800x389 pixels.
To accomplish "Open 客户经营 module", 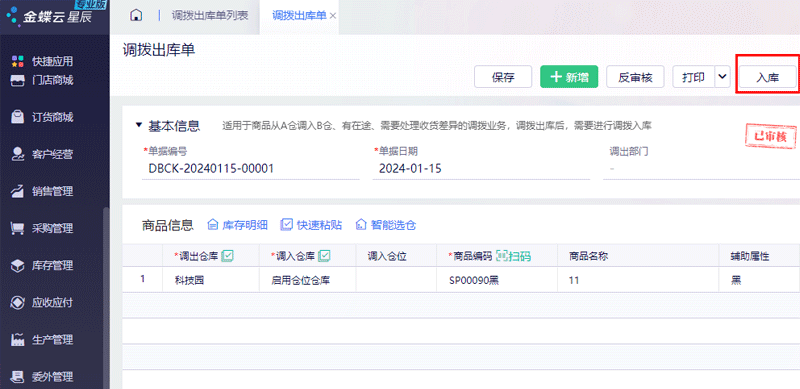I will pos(42,154).
